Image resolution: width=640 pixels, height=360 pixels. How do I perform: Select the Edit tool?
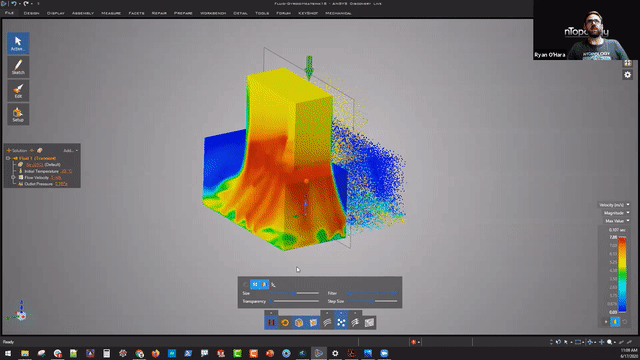[x=18, y=91]
